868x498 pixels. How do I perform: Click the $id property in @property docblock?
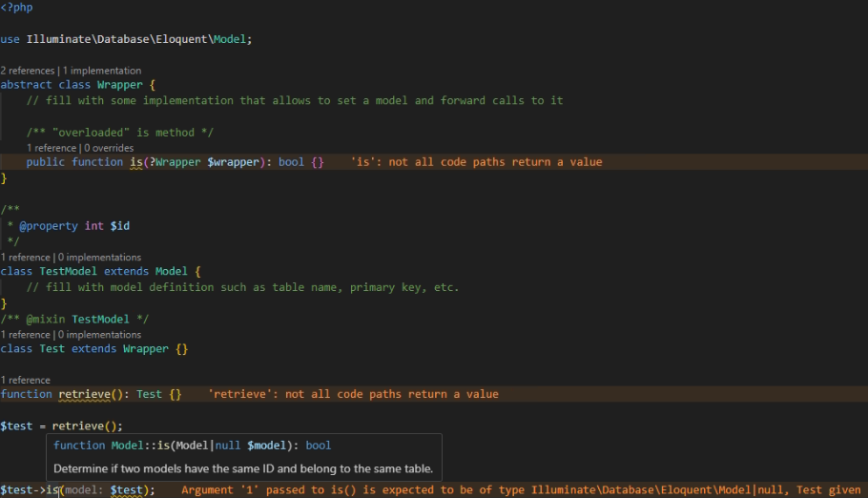click(119, 225)
